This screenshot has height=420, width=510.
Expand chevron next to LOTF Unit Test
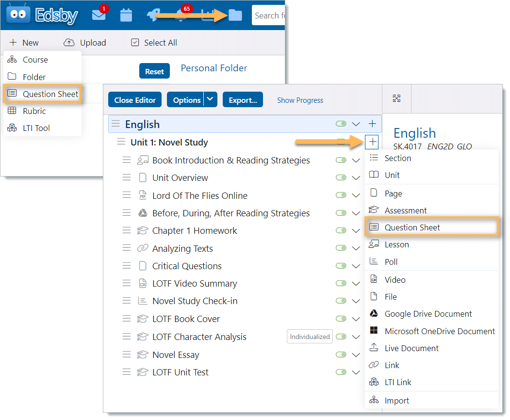tap(356, 372)
